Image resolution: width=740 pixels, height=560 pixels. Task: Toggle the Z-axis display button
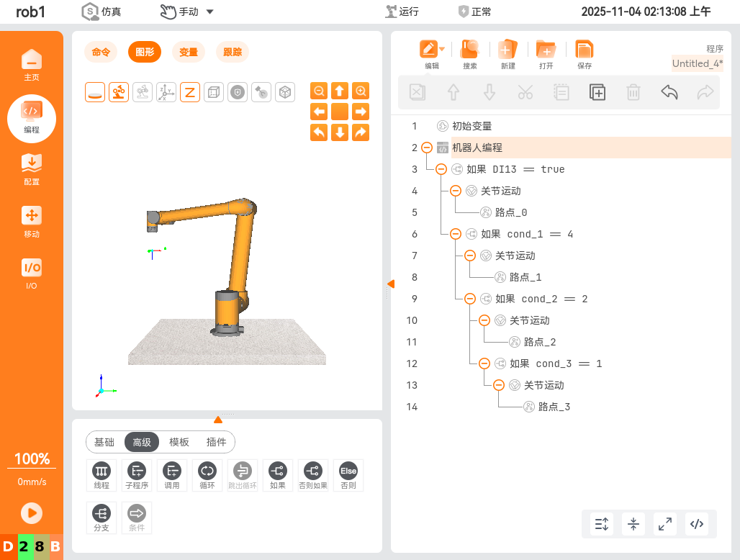click(x=190, y=92)
